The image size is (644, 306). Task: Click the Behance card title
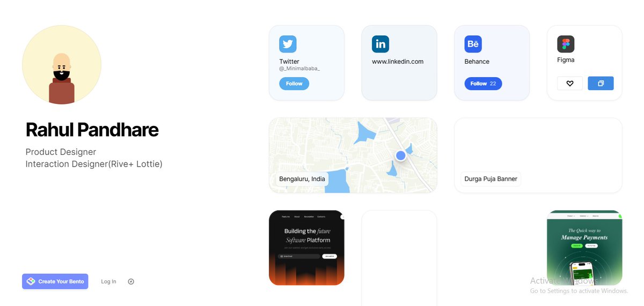(x=477, y=62)
